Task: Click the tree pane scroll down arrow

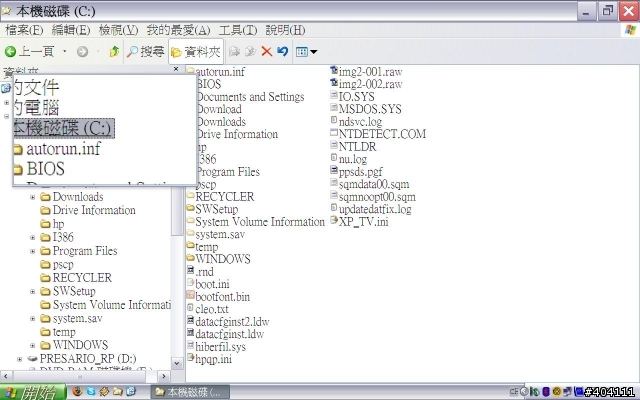Action: pos(177,363)
